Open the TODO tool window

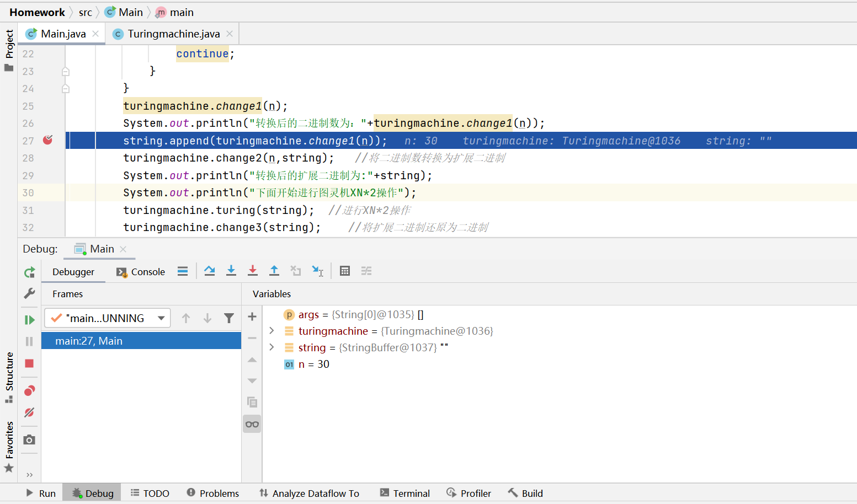coord(150,494)
